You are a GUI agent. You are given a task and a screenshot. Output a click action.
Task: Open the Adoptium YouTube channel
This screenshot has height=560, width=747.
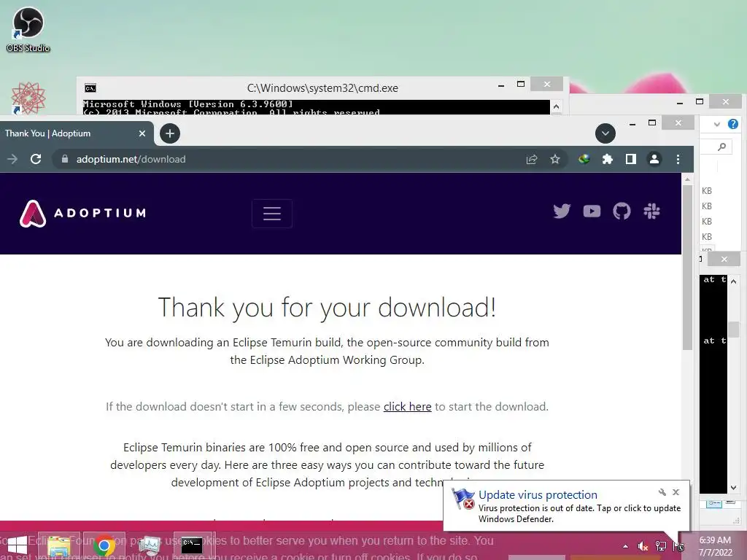pyautogui.click(x=592, y=211)
